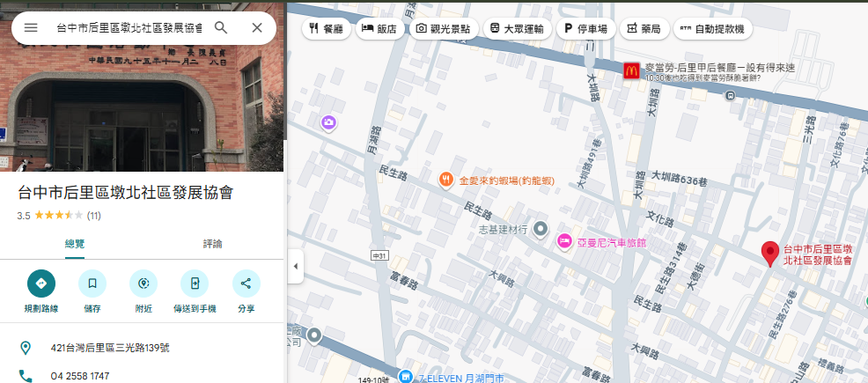Viewport: 868px width, 383px height.
Task: Click the 規劃路線 directions icon
Action: pyautogui.click(x=40, y=284)
